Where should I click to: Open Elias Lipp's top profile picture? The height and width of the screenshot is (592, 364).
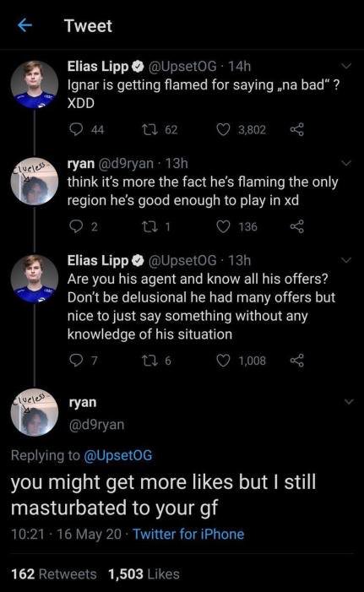tap(35, 84)
